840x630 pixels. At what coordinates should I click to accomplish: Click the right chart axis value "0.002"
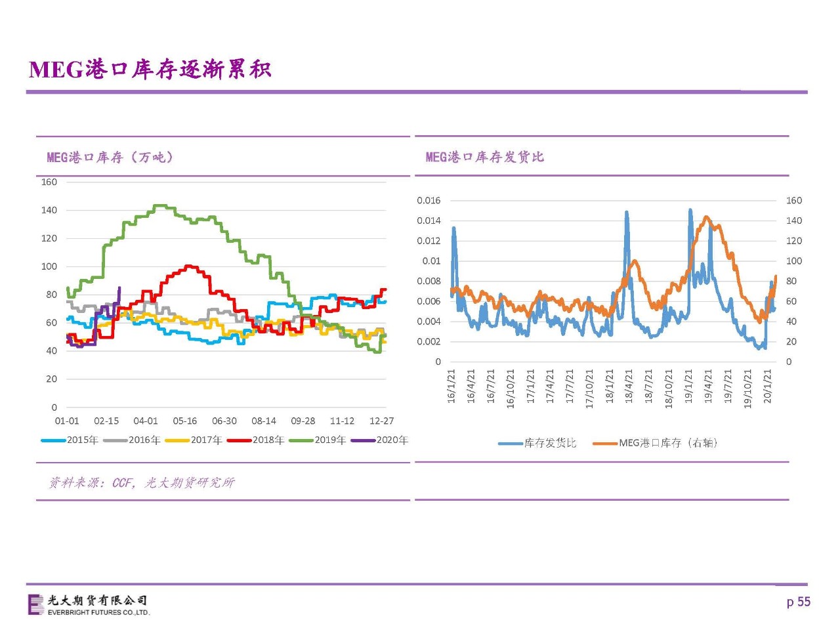429,341
